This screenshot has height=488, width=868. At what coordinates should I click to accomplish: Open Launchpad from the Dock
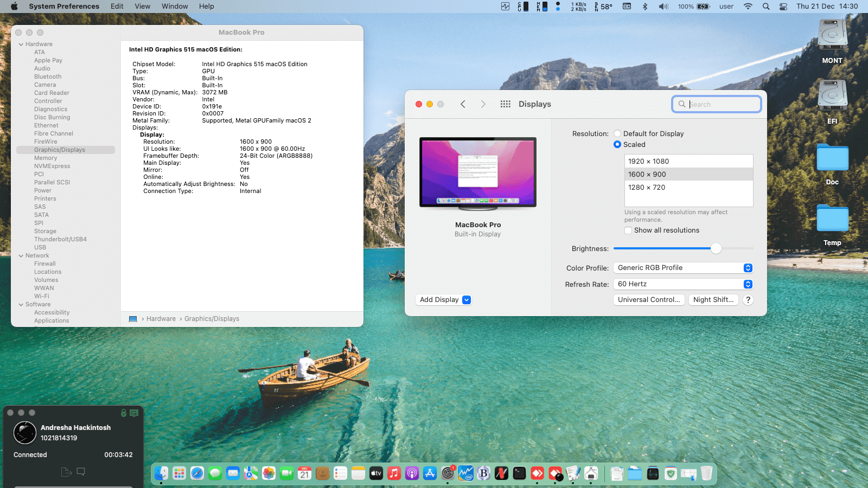pyautogui.click(x=179, y=473)
